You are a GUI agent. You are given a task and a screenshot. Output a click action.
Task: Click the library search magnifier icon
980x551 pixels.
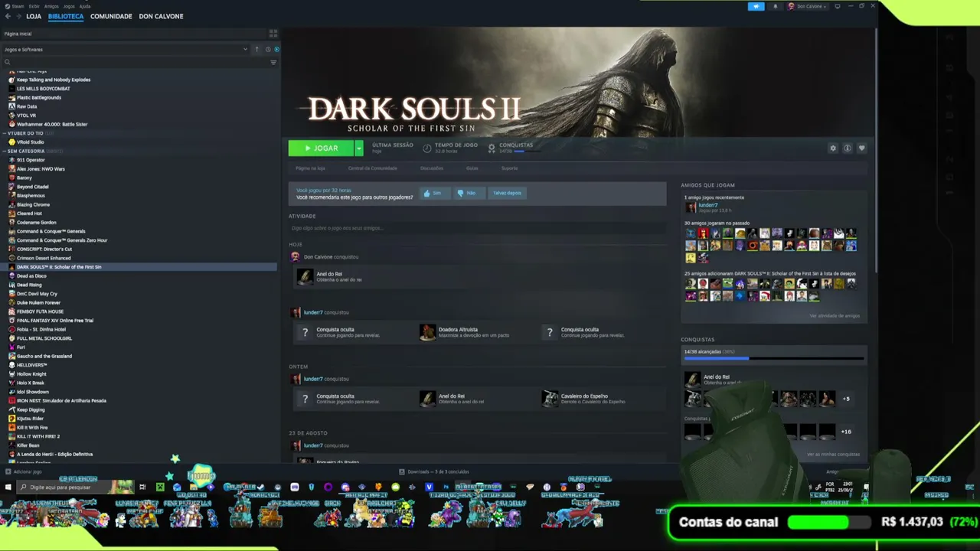pyautogui.click(x=8, y=62)
